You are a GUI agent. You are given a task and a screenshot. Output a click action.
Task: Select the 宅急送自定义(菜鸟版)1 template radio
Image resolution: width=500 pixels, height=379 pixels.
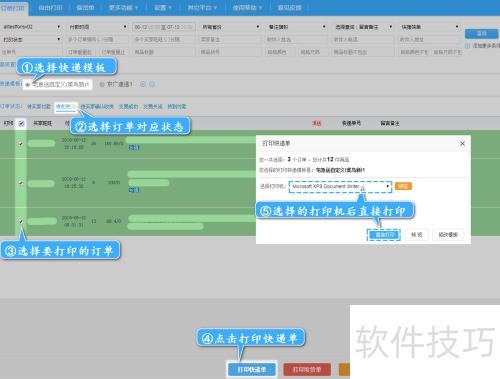point(28,85)
